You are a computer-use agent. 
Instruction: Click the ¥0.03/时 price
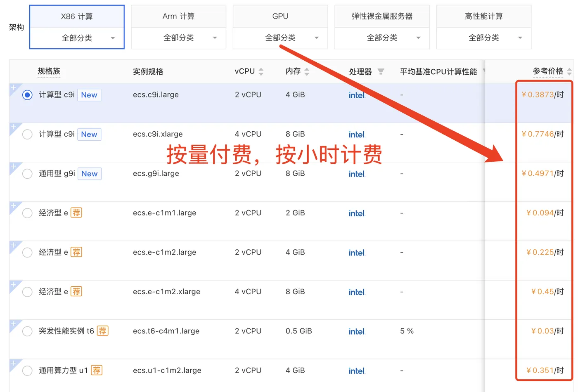[547, 331]
